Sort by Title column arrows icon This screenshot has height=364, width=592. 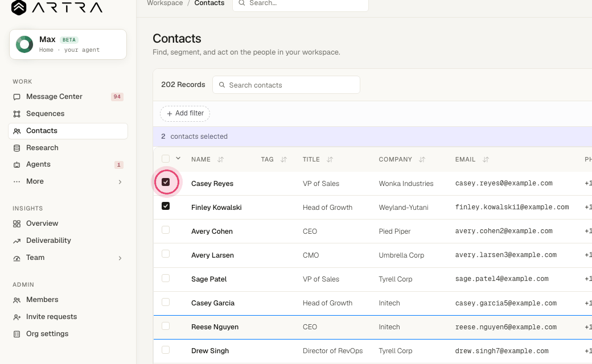(330, 160)
